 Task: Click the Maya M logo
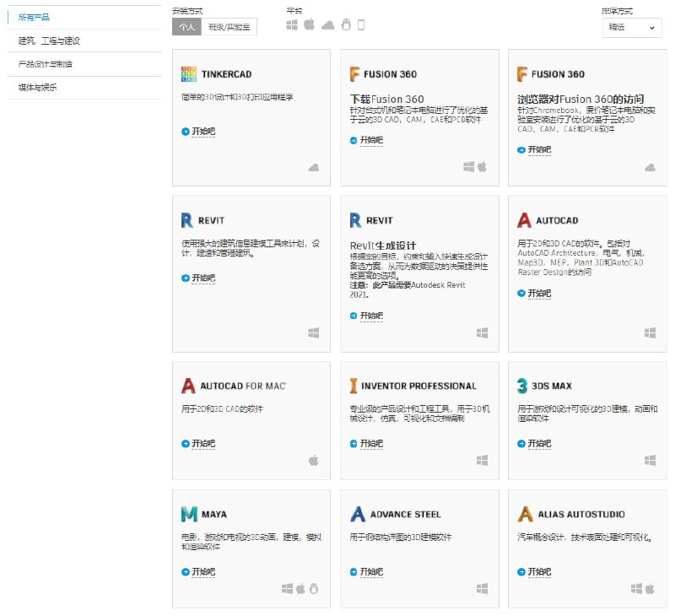[x=189, y=514]
